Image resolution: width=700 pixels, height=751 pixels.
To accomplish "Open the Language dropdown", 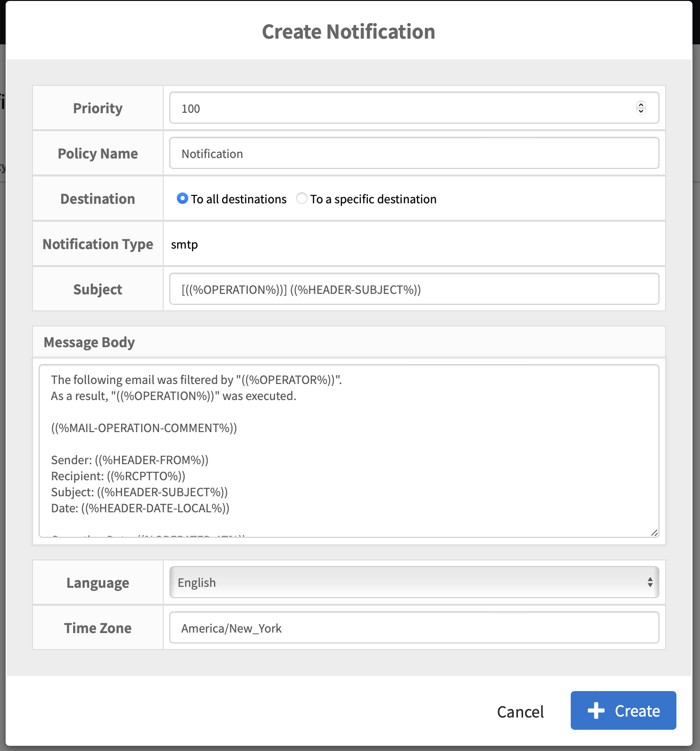I will (414, 583).
